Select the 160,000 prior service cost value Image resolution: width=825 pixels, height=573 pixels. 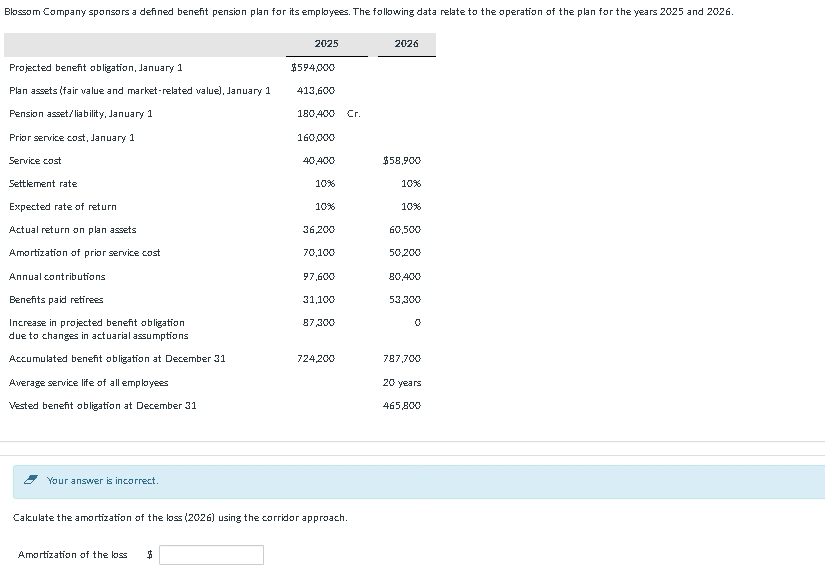click(x=316, y=137)
